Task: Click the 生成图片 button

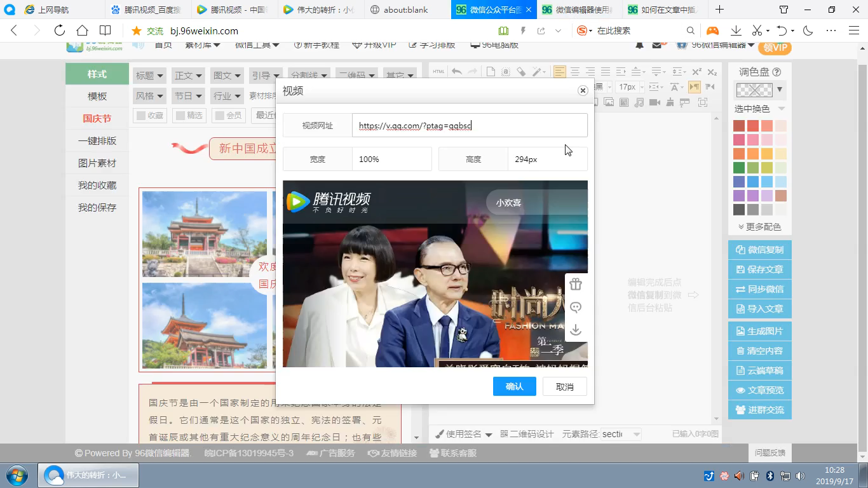Action: tap(760, 331)
